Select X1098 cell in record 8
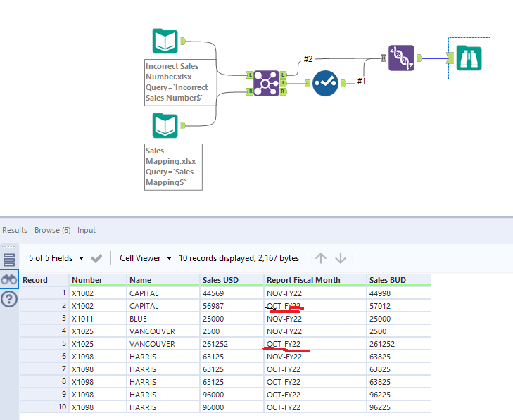Image resolution: width=513 pixels, height=420 pixels. (x=98, y=382)
